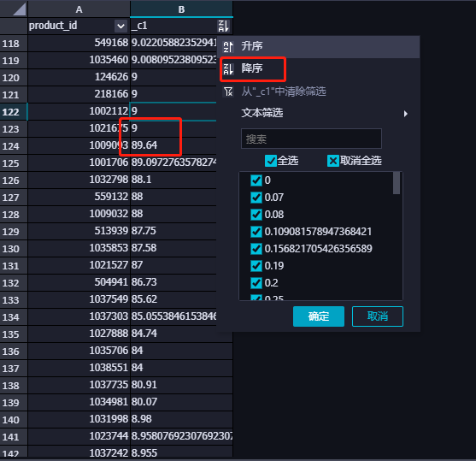Viewport: 476px width, 461px height.
Task: Open the product_id filter dropdown
Action: click(x=120, y=27)
